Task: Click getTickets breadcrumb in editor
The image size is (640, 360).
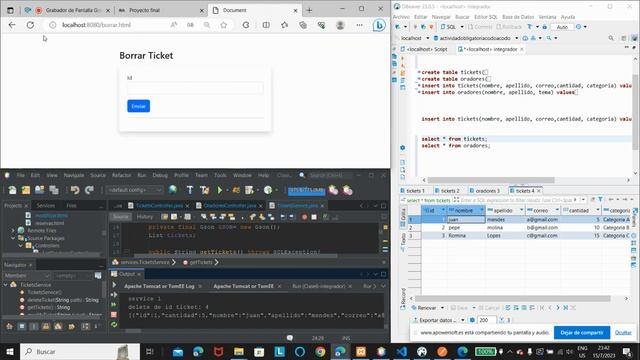Action: click(x=200, y=262)
